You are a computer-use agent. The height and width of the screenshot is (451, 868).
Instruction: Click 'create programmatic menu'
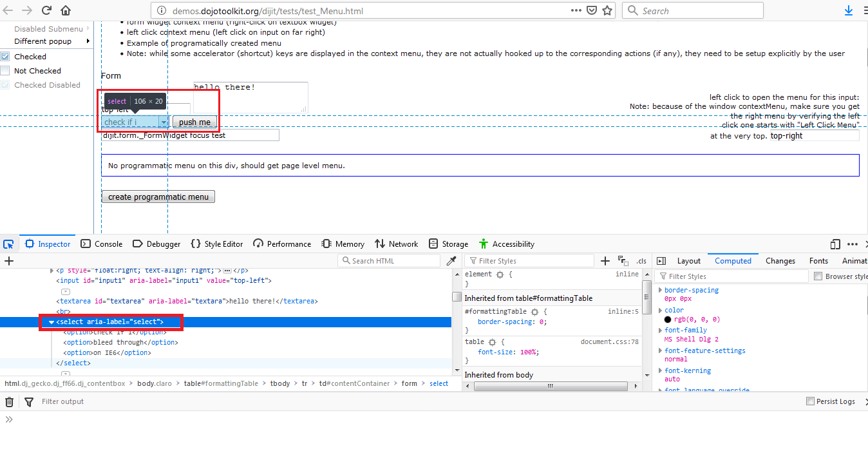coord(158,196)
